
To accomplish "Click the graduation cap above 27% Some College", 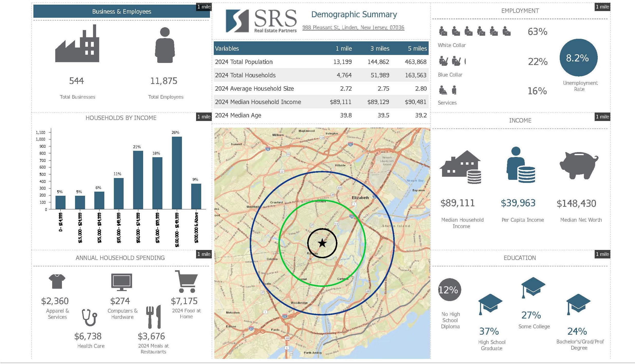I will 533,288.
